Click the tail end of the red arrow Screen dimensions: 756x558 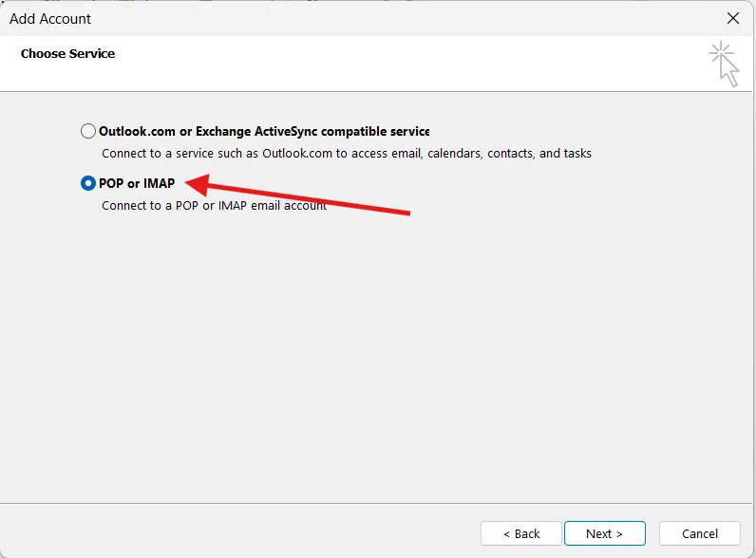pyautogui.click(x=406, y=213)
